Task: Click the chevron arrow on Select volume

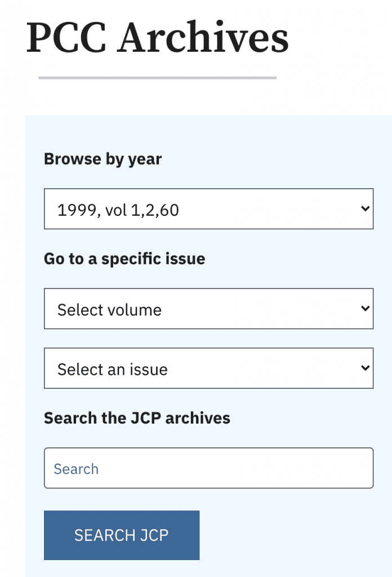Action: [x=365, y=309]
